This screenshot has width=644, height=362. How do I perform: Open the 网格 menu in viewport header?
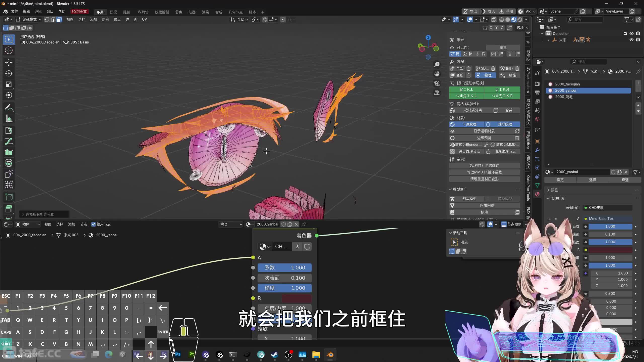tap(105, 20)
